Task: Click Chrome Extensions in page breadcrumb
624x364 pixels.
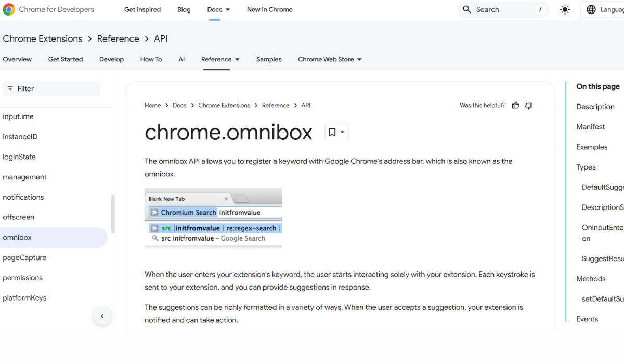Action: 224,105
